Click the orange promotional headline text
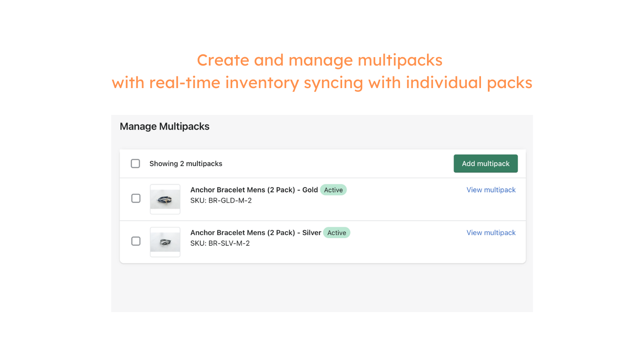Image resolution: width=644 pixels, height=362 pixels. click(322, 71)
